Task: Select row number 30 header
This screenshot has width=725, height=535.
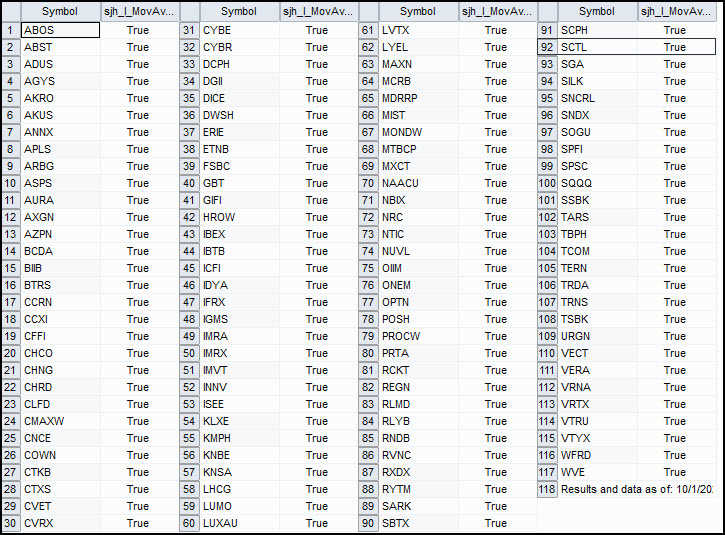Action: (x=11, y=523)
